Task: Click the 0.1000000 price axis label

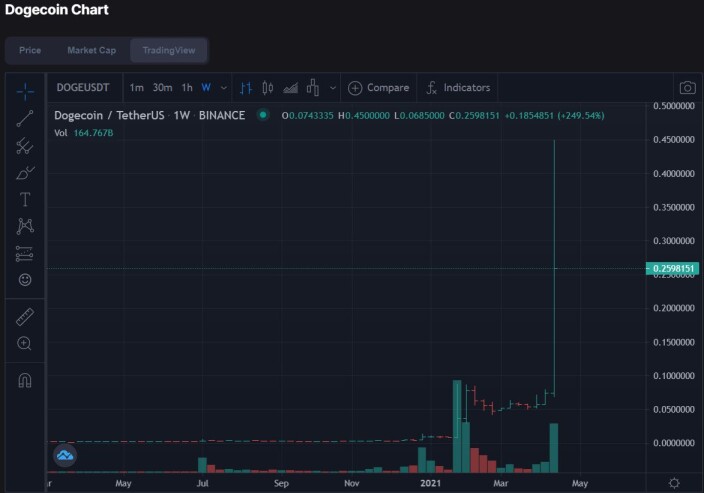Action: click(x=674, y=376)
